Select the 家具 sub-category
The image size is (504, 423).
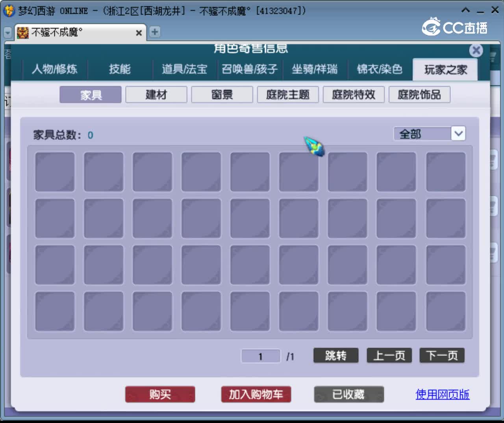click(91, 95)
